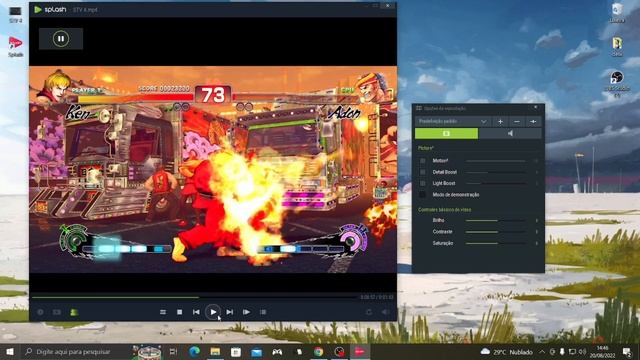Click the plus add preset button
Viewport: 640px width, 360px height.
pos(500,121)
